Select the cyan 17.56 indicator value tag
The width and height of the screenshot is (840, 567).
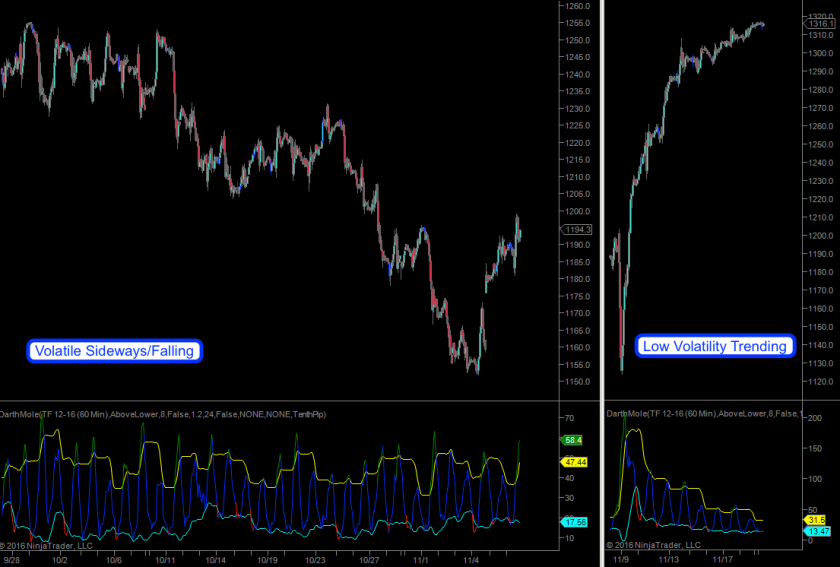point(574,521)
